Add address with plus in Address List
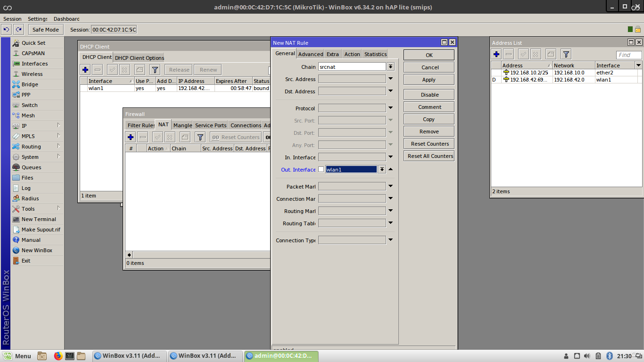Image resolution: width=644 pixels, height=362 pixels. [x=496, y=54]
